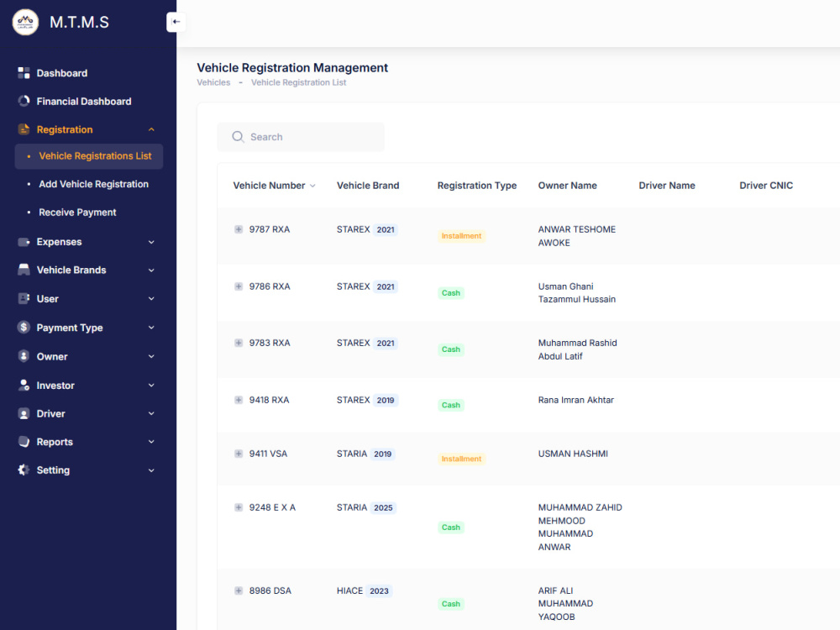Collapse sidebar with the arrow toggle button
The width and height of the screenshot is (840, 630).
[x=176, y=22]
